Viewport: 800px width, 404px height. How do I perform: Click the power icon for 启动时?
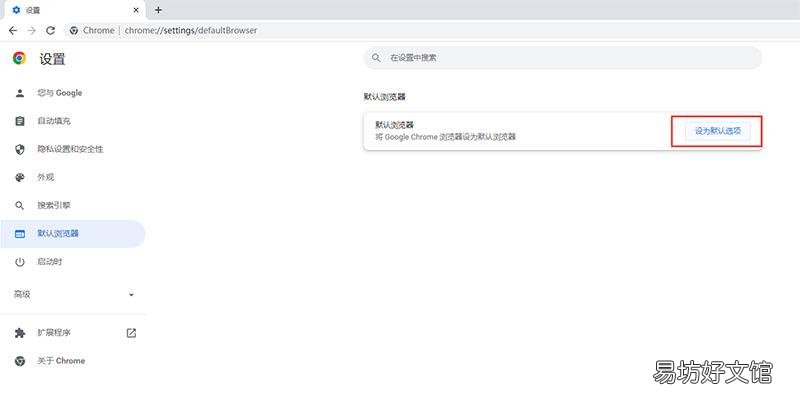click(20, 262)
